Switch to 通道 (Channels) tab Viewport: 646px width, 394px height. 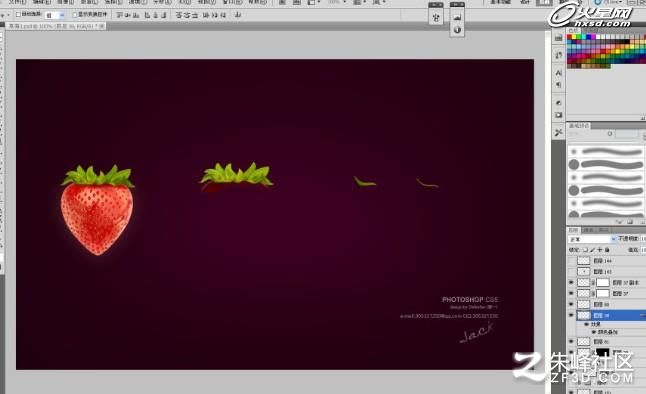(588, 230)
